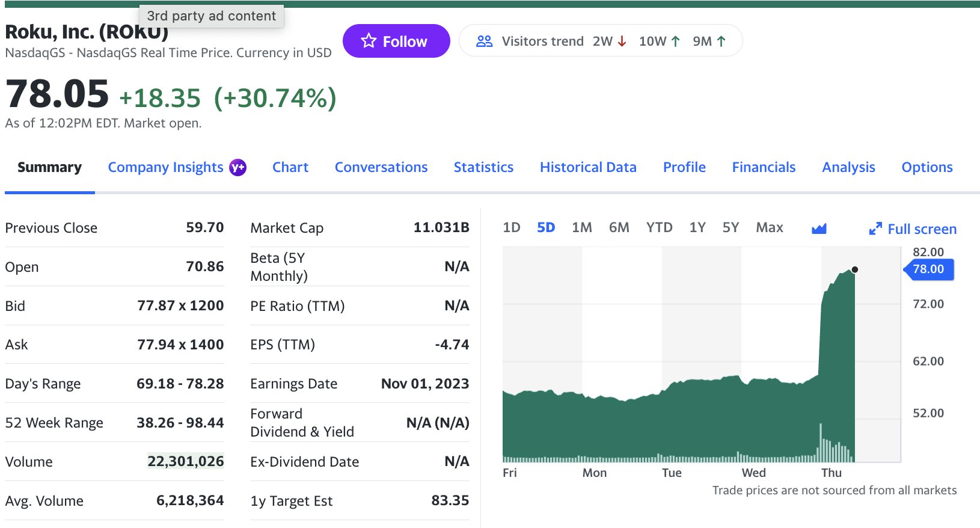Click the Thu label on chart axis
980x528 pixels.
(x=831, y=473)
